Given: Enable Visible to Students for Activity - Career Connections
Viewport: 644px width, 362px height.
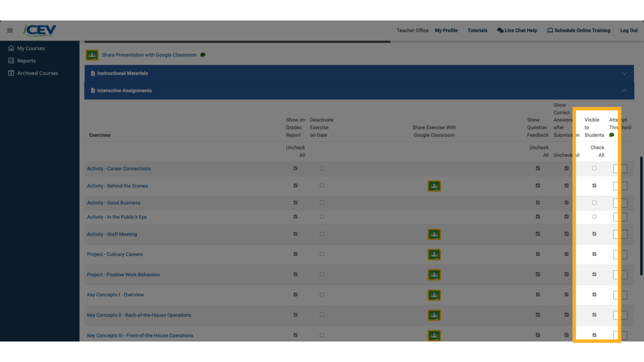Looking at the screenshot, I should click(594, 168).
